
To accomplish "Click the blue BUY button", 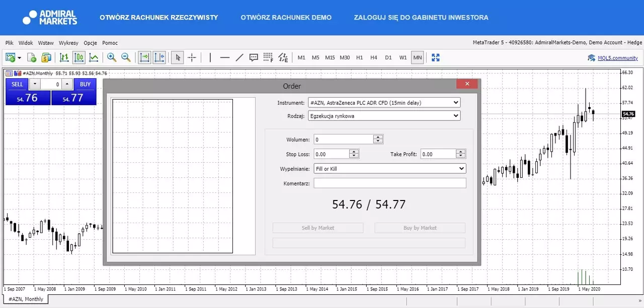I will click(x=85, y=84).
